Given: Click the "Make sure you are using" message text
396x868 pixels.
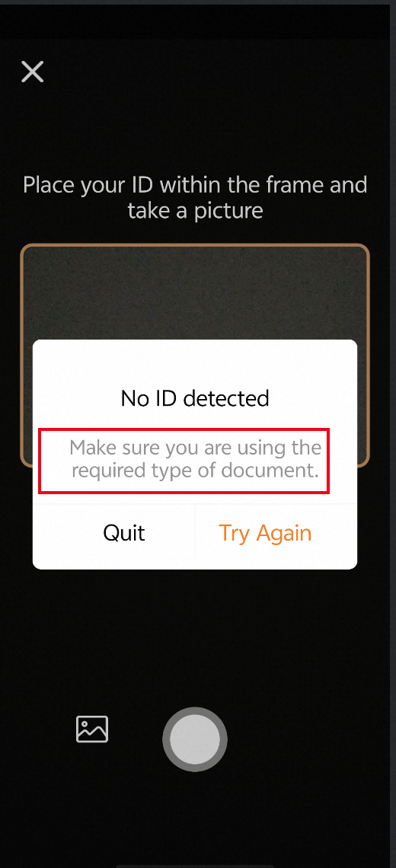Looking at the screenshot, I should [195, 458].
